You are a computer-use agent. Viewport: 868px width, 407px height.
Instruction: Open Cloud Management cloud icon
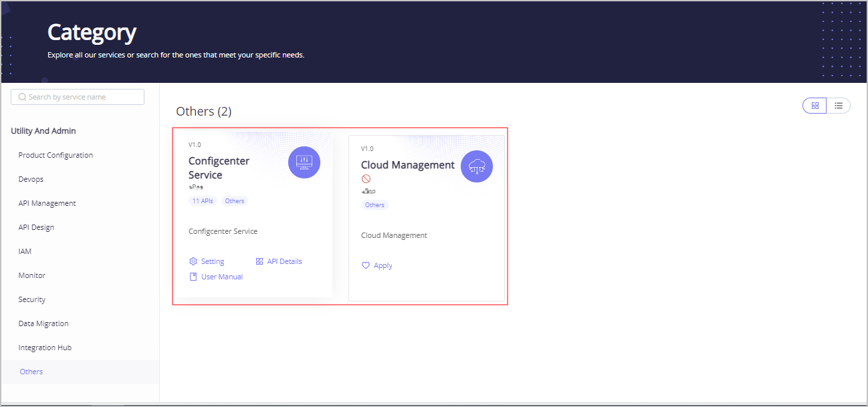click(x=477, y=166)
